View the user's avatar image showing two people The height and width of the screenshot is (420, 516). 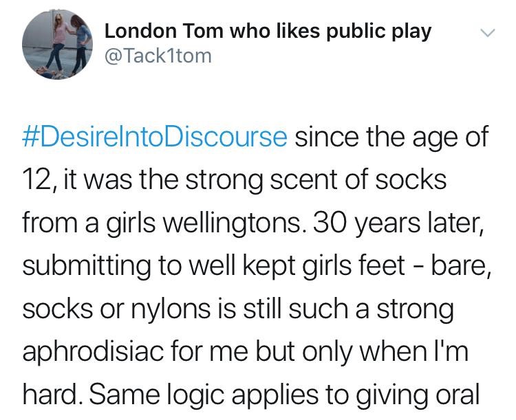point(58,45)
